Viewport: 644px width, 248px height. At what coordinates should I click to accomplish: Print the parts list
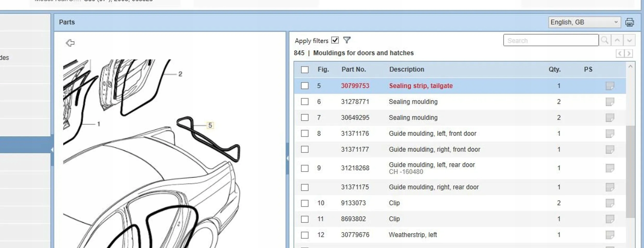coord(630,22)
